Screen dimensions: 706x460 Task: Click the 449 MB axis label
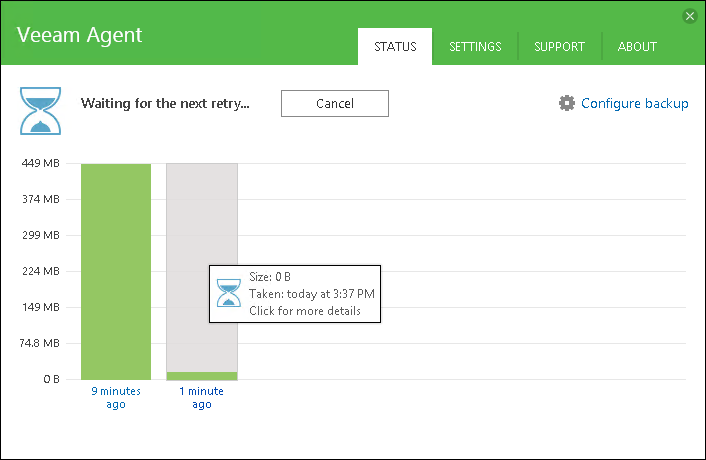[x=41, y=164]
